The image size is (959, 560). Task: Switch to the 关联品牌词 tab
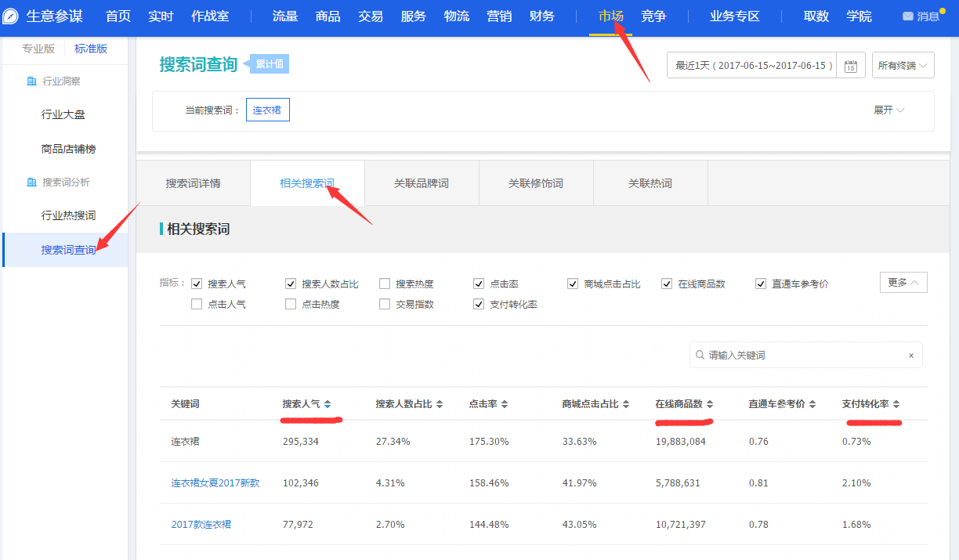click(422, 183)
